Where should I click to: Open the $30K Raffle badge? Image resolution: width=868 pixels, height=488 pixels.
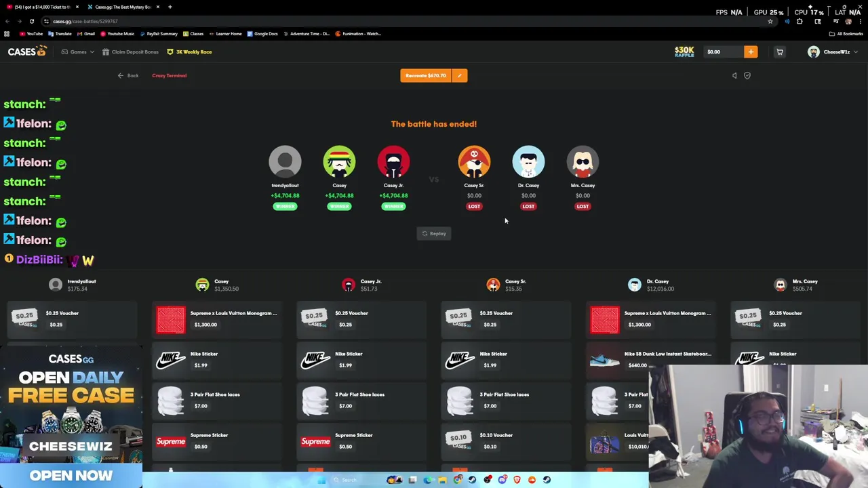pos(684,52)
